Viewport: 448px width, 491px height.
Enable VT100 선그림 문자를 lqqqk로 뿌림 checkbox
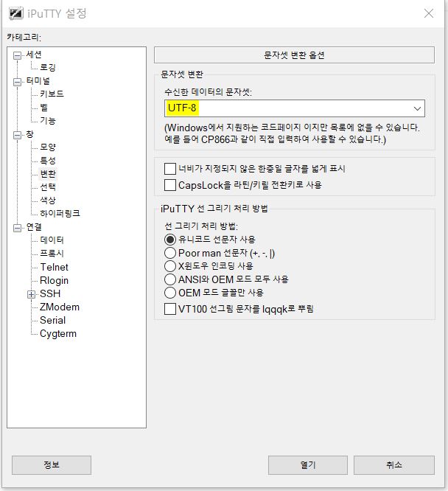(170, 309)
